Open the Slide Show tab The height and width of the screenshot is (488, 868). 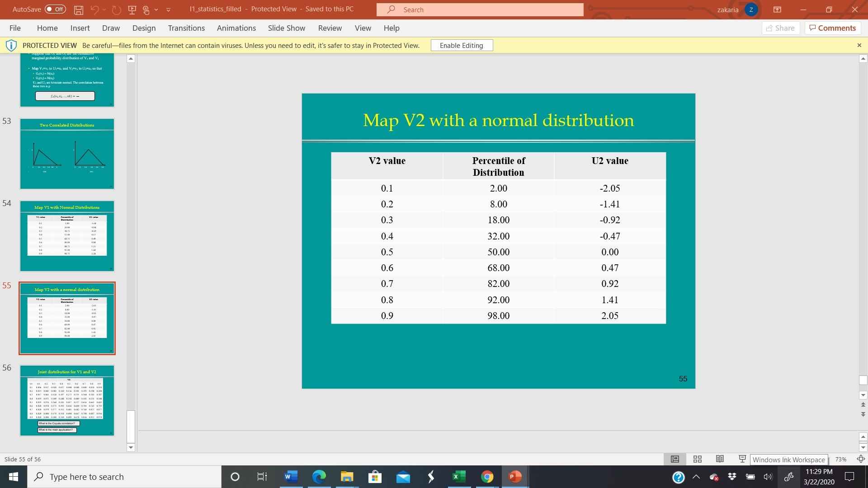tap(286, 28)
